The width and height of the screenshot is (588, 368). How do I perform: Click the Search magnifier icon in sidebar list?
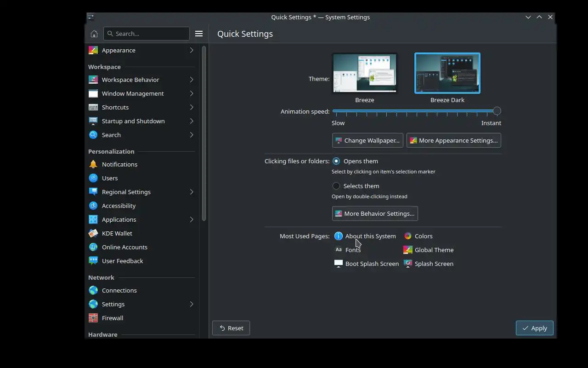click(x=93, y=135)
